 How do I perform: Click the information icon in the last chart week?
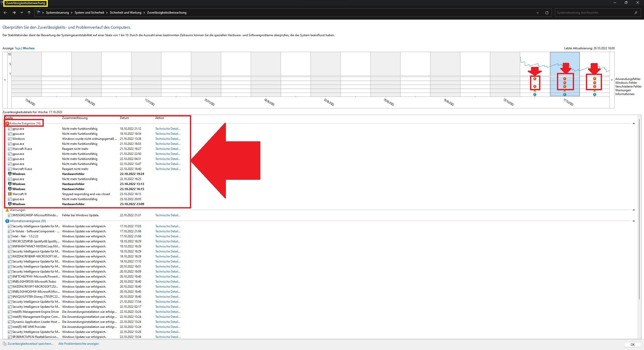click(595, 95)
